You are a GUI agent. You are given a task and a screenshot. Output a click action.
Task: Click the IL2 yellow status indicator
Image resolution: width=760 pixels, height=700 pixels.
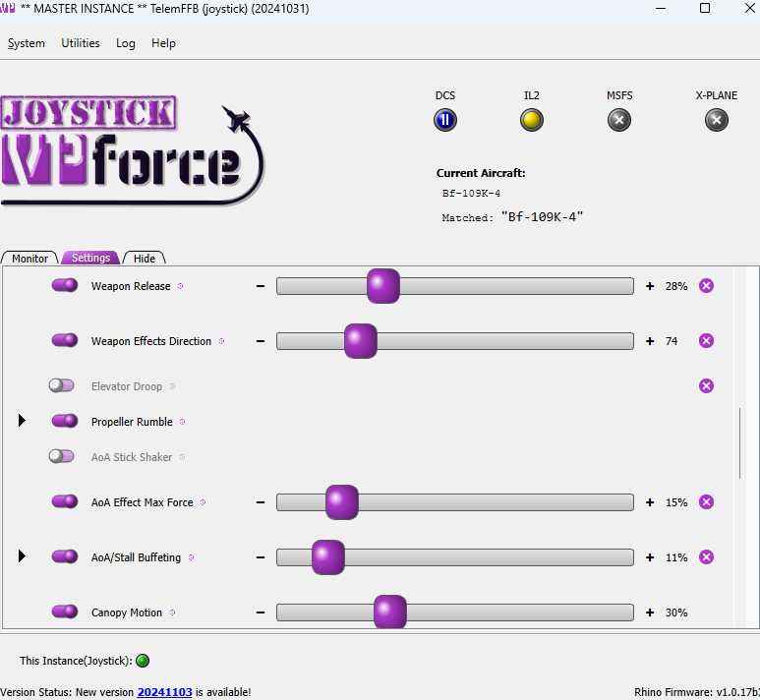(x=532, y=120)
